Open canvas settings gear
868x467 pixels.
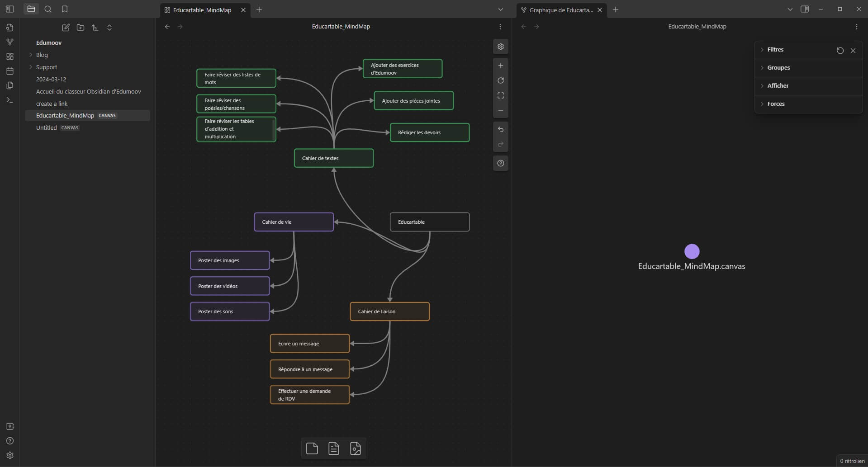click(500, 47)
